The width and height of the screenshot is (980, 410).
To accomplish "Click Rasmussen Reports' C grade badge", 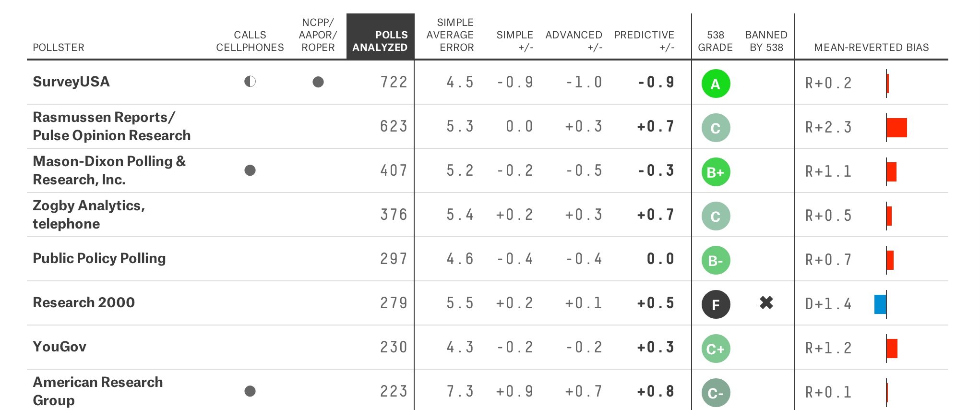I will pyautogui.click(x=716, y=128).
